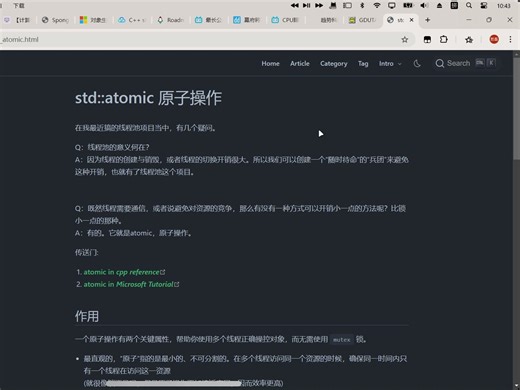Open the browser extensions puzzle icon
This screenshot has height=390, width=520.
tap(444, 40)
